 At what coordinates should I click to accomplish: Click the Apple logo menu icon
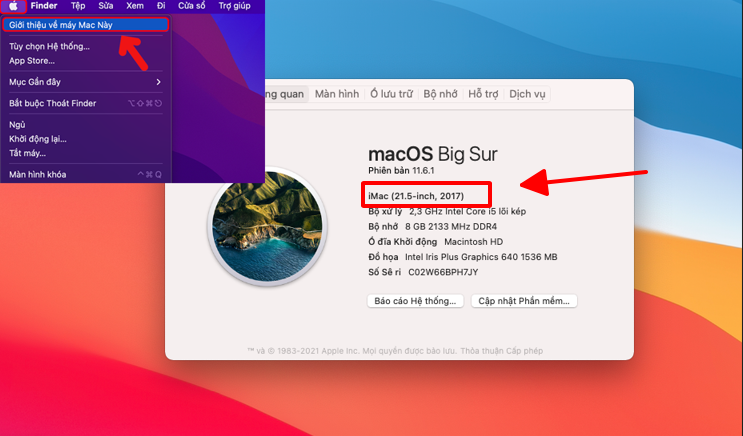[x=14, y=6]
